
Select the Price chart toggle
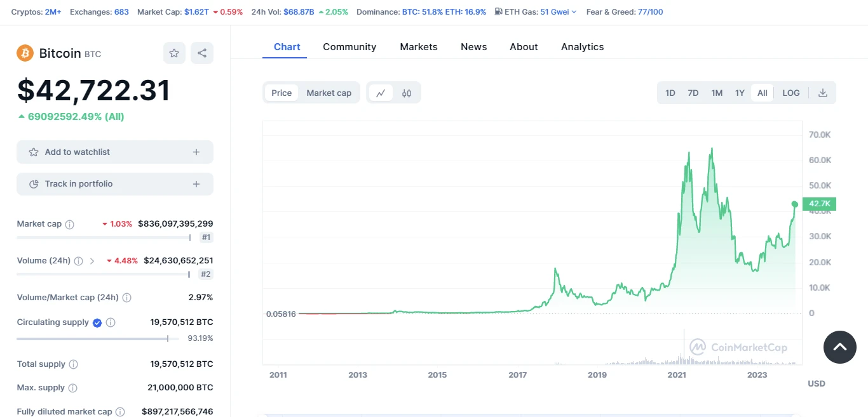tap(281, 93)
